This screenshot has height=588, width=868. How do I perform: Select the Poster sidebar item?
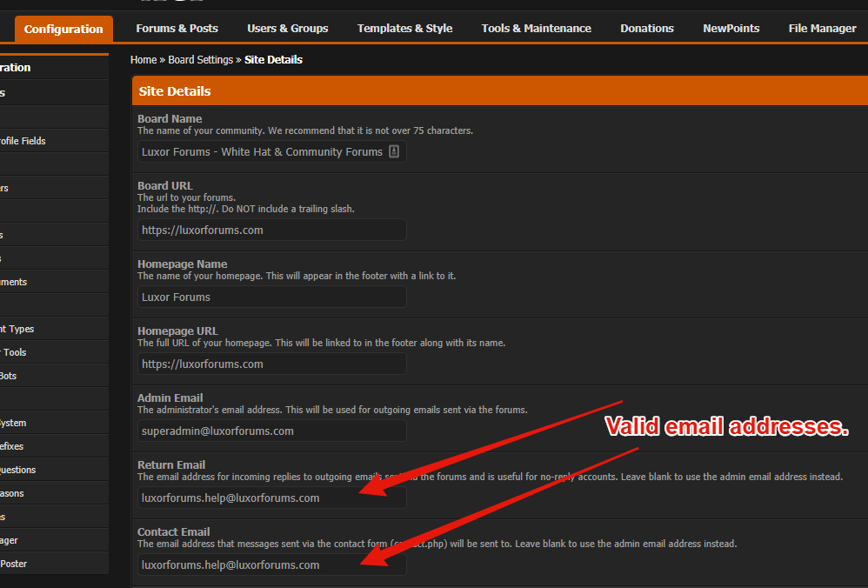54,564
